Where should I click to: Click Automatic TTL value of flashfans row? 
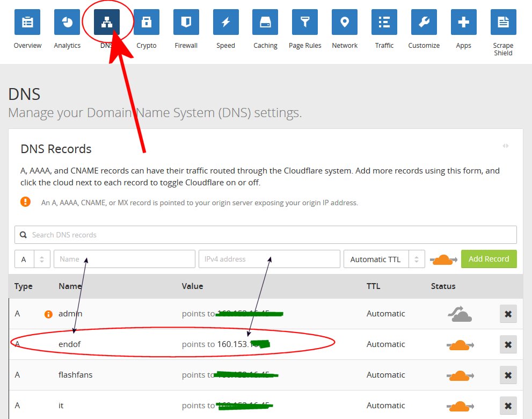(x=386, y=375)
